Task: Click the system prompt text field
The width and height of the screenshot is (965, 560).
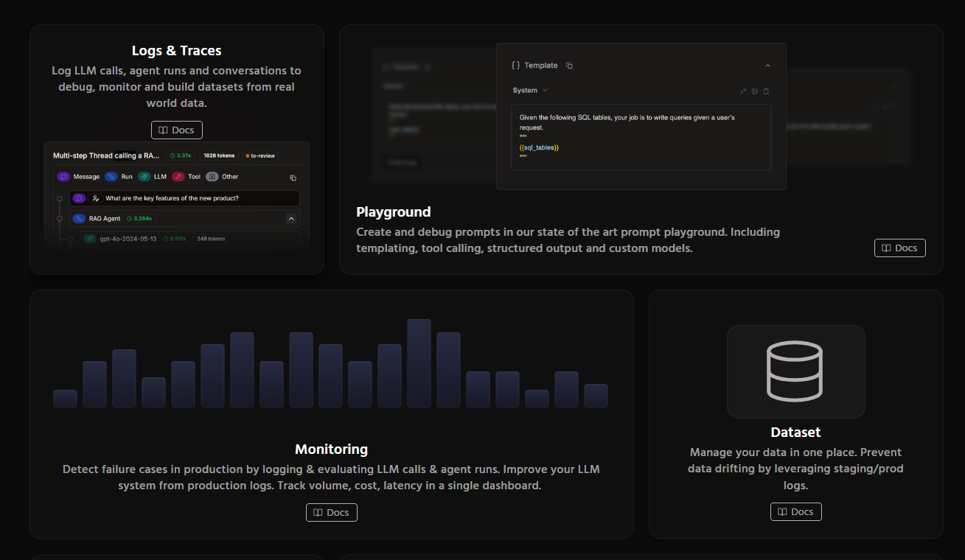Action: click(x=641, y=137)
